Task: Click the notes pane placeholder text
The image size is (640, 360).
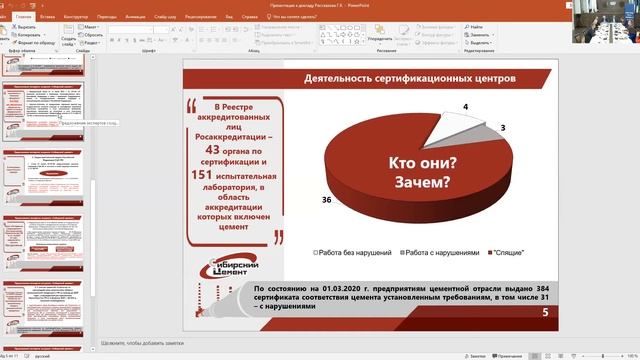Action: (142, 343)
